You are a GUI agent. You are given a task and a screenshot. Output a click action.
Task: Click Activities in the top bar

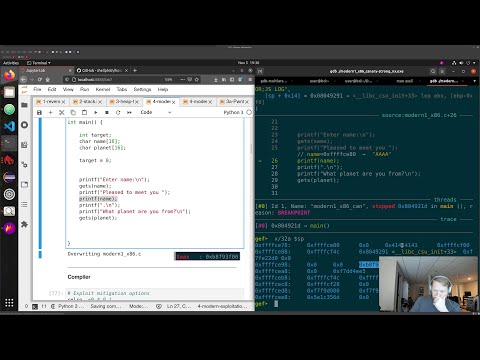pos(11,63)
